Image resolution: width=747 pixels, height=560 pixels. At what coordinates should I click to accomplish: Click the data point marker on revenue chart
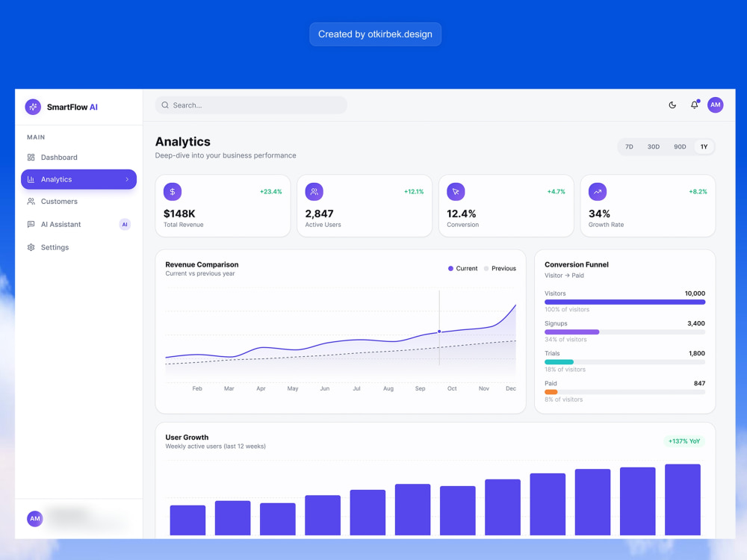[x=439, y=332]
